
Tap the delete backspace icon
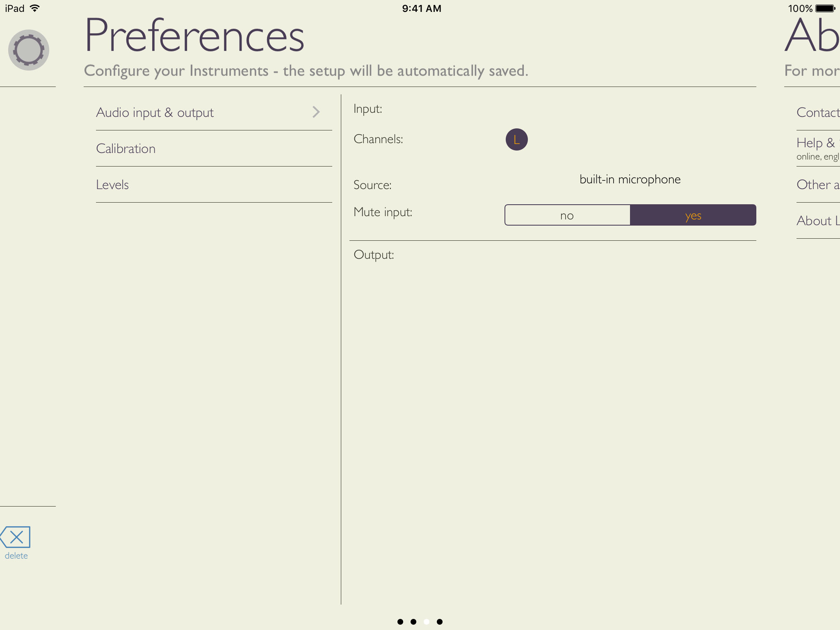point(15,537)
